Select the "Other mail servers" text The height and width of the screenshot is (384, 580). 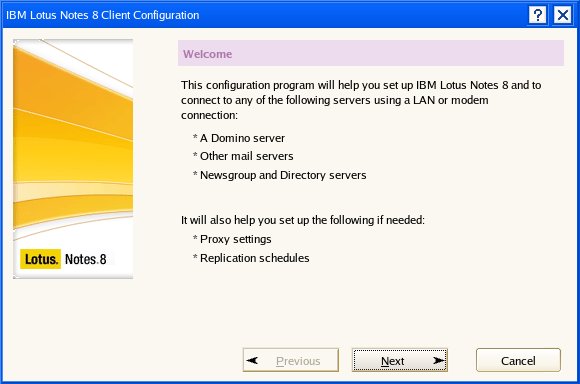click(247, 156)
